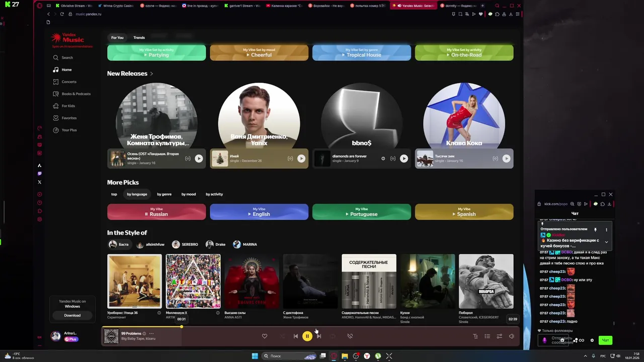The width and height of the screenshot is (644, 362).
Task: Reload the page in the browser toolbar
Action: coord(62,14)
